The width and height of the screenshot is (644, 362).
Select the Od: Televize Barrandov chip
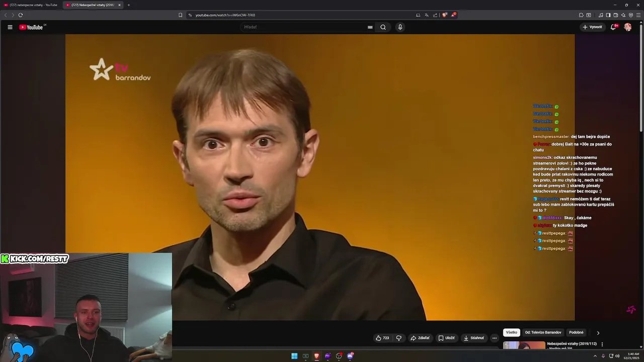tap(543, 332)
